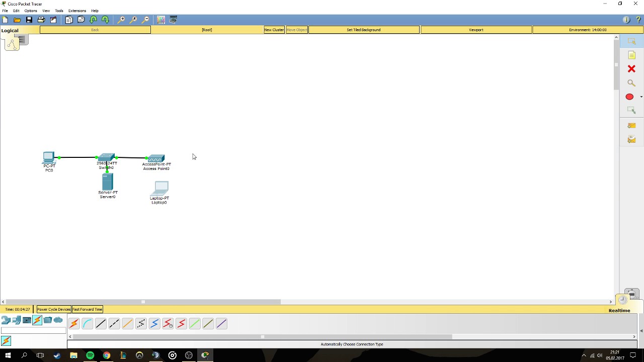Click the New file icon in toolbar
Image resolution: width=644 pixels, height=362 pixels.
point(5,20)
